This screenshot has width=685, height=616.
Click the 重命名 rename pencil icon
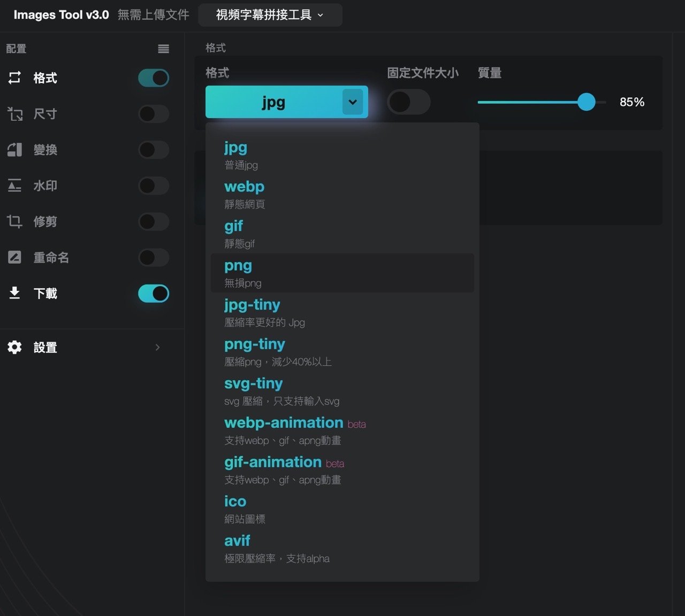[x=14, y=257]
